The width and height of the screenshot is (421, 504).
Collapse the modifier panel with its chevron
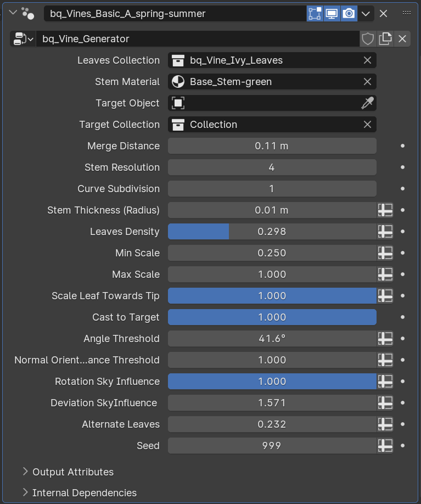[x=12, y=12]
